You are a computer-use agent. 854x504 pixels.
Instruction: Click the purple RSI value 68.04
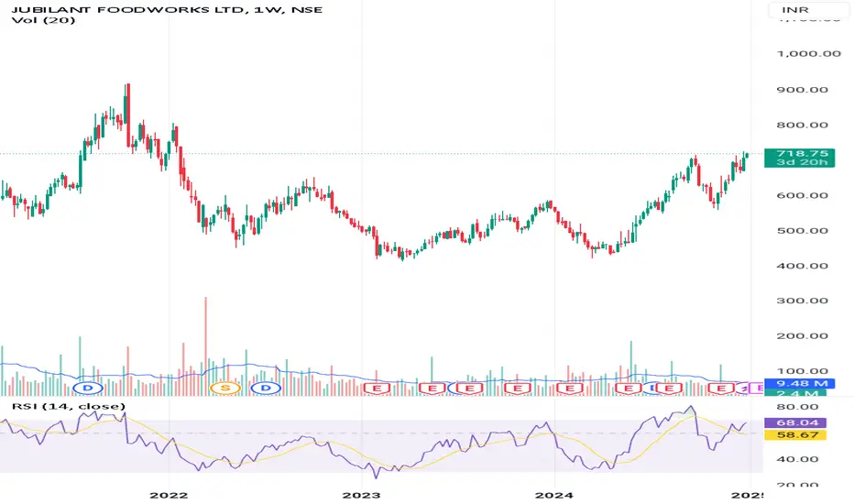(795, 422)
